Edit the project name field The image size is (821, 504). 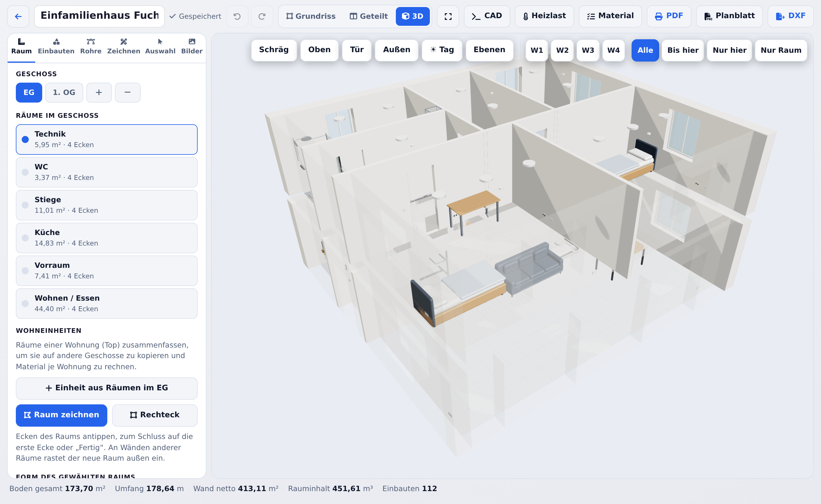(x=99, y=16)
